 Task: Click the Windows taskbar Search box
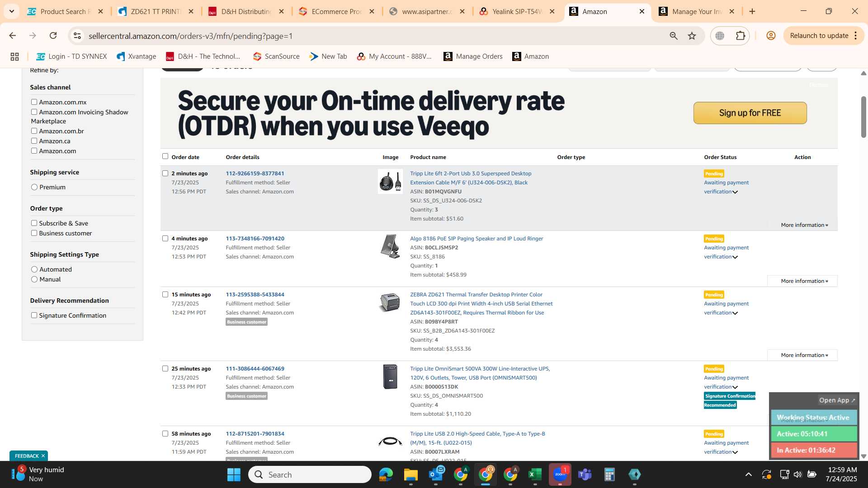tap(310, 474)
